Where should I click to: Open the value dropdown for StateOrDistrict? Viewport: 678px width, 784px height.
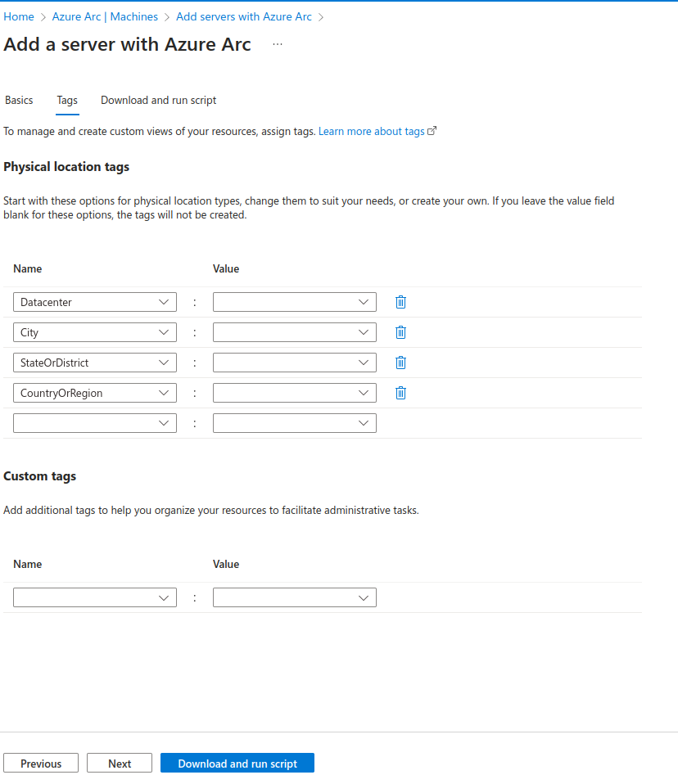(x=294, y=363)
